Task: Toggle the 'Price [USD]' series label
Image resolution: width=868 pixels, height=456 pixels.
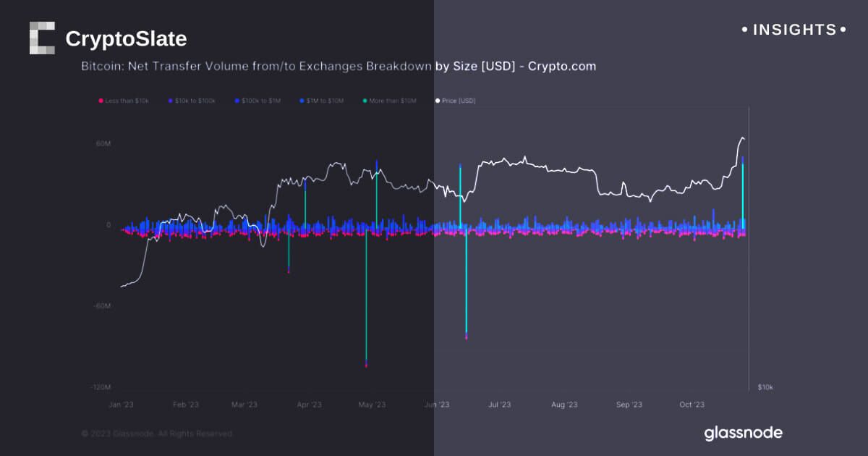Action: click(459, 101)
